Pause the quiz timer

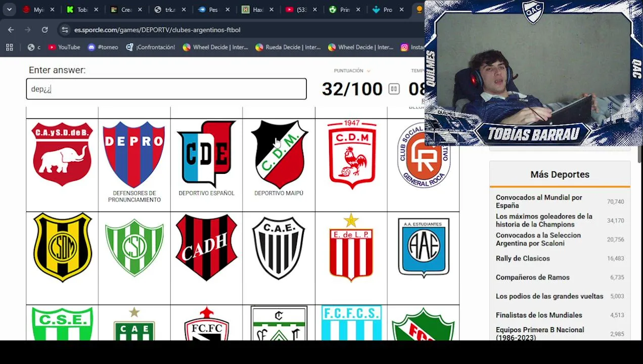(394, 89)
